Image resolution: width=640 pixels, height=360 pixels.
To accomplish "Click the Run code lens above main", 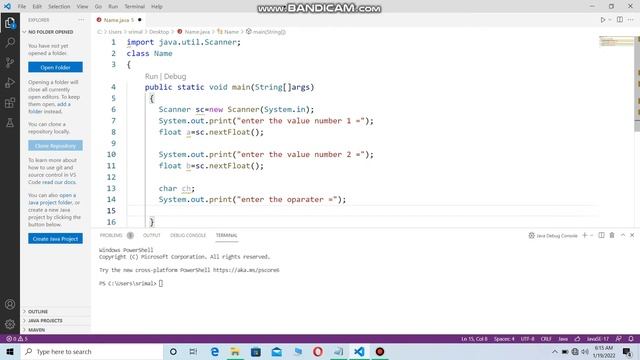I will pyautogui.click(x=151, y=76).
